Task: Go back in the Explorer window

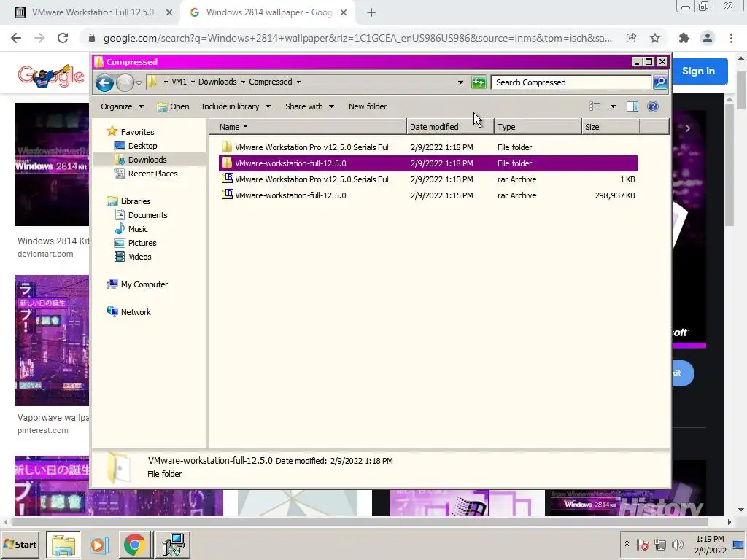Action: (104, 83)
